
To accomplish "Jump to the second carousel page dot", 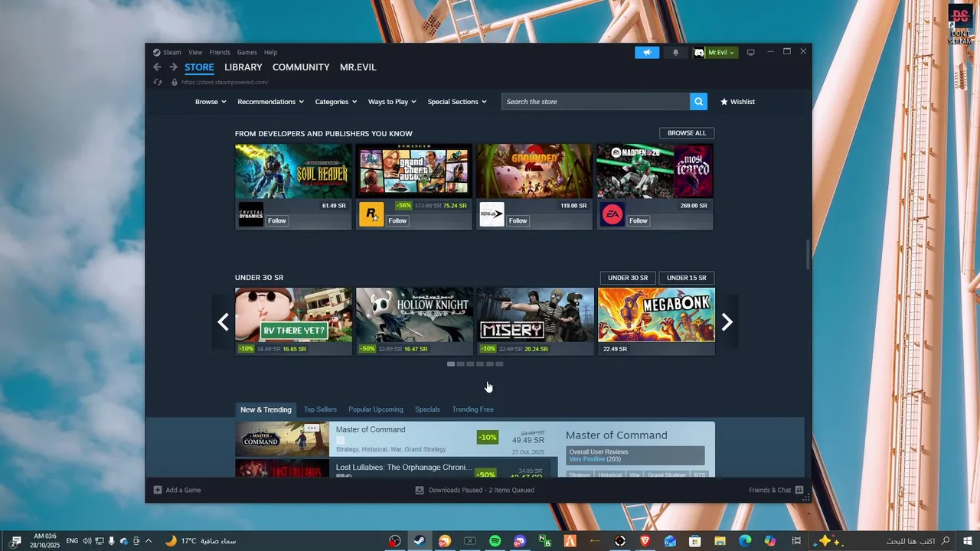I will click(x=460, y=364).
